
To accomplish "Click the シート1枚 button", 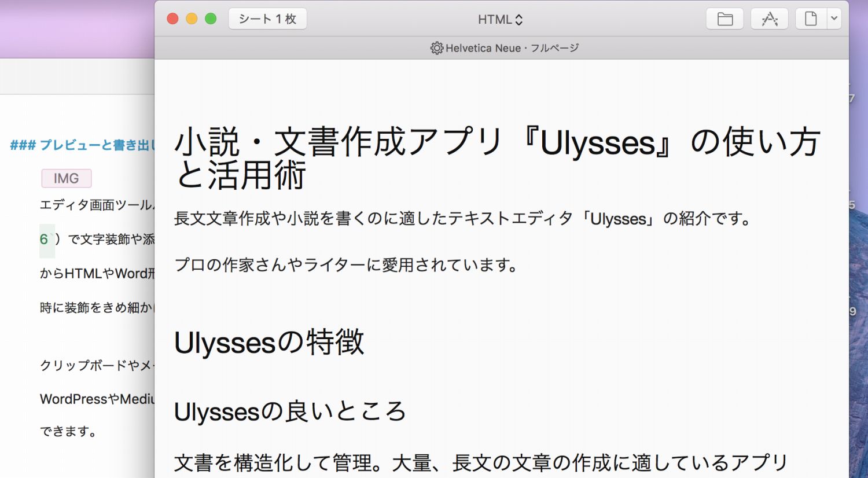I will tap(267, 19).
